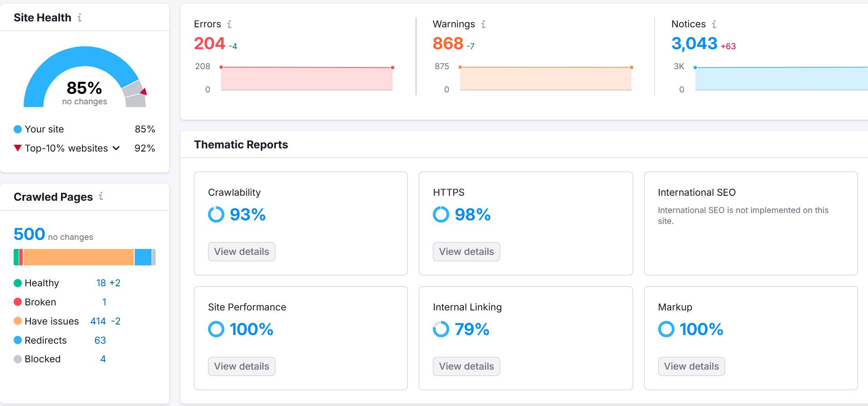Click the red Broken legend dot
The image size is (868, 406).
[x=18, y=302]
